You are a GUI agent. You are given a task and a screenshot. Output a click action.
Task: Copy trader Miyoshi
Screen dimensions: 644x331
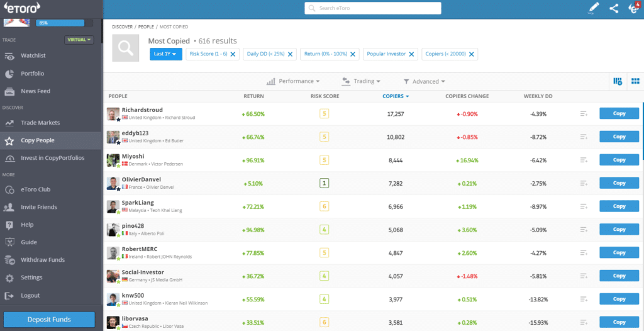coord(619,160)
